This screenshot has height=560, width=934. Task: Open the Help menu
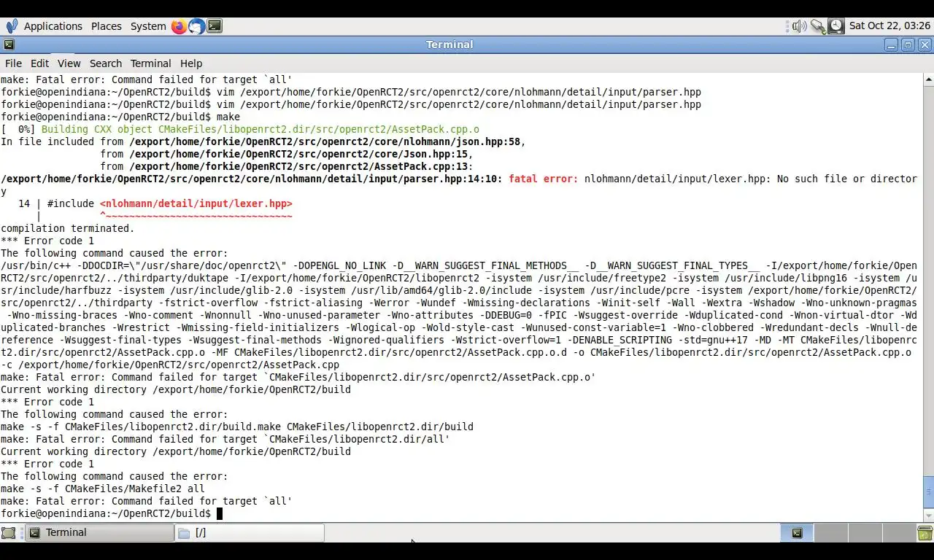tap(190, 63)
